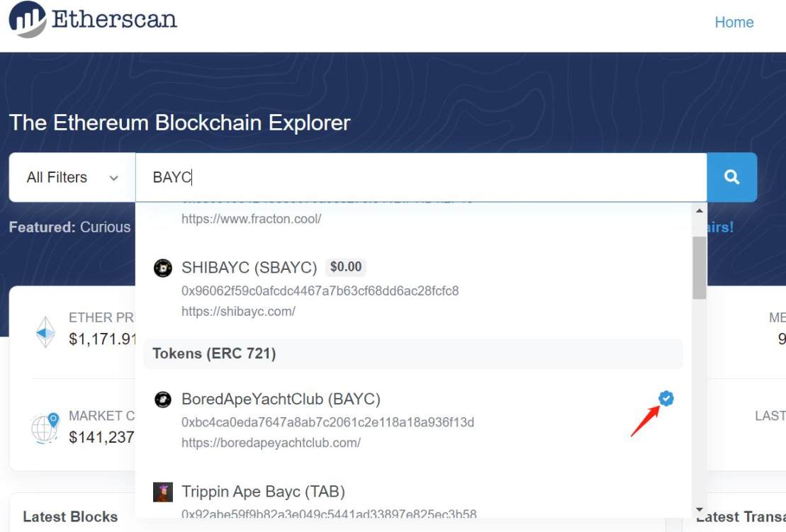The height and width of the screenshot is (532, 786).
Task: Choose the Trippin Ape Bayc (TAB) result
Action: 263,492
